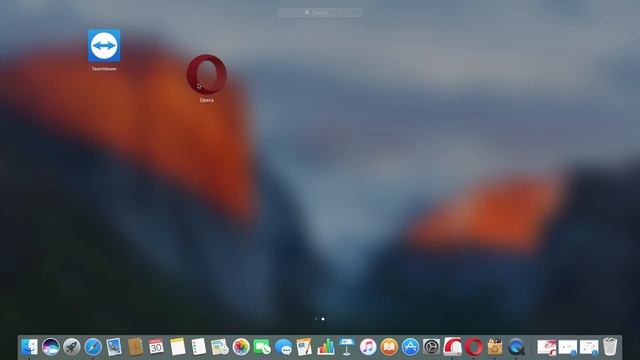Viewport: 640px width, 360px height.
Task: Open the Mail stamp icon in dock
Action: (x=114, y=347)
